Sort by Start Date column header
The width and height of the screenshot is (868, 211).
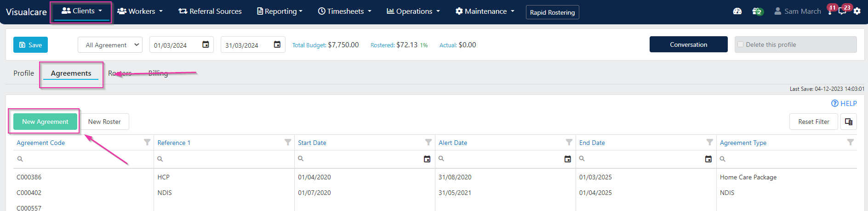coord(312,143)
